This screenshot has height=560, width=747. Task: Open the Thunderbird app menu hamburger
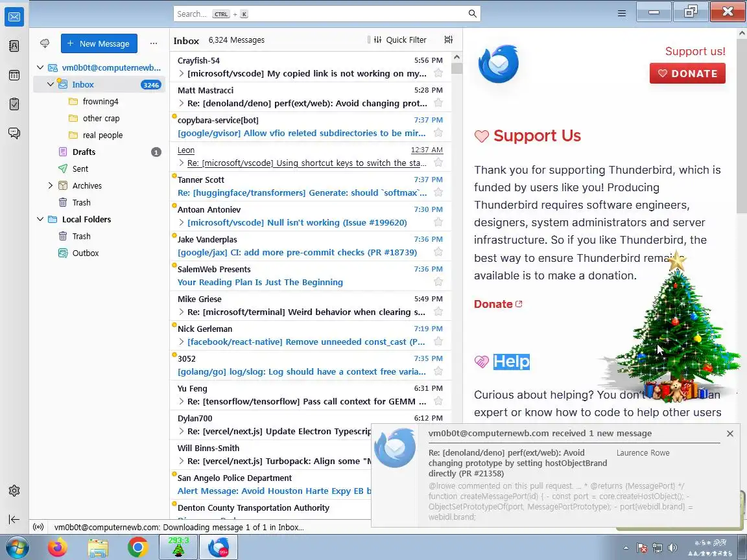pos(622,14)
